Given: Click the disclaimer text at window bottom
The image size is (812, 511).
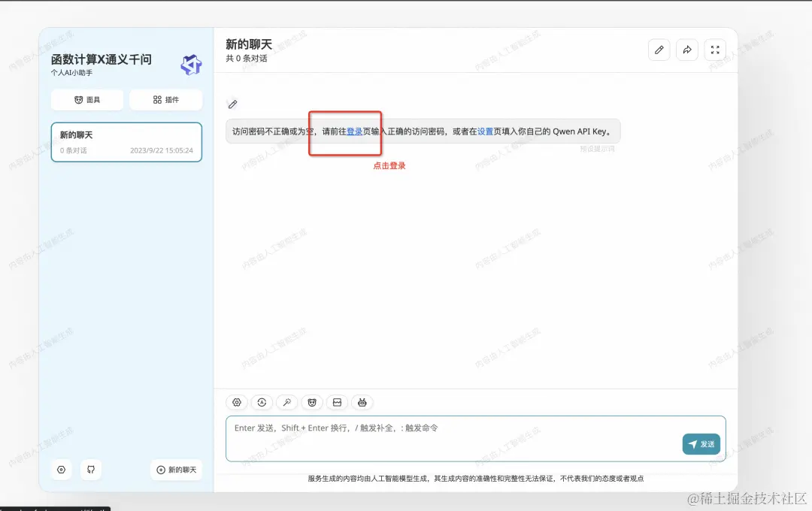Looking at the screenshot, I should click(475, 479).
